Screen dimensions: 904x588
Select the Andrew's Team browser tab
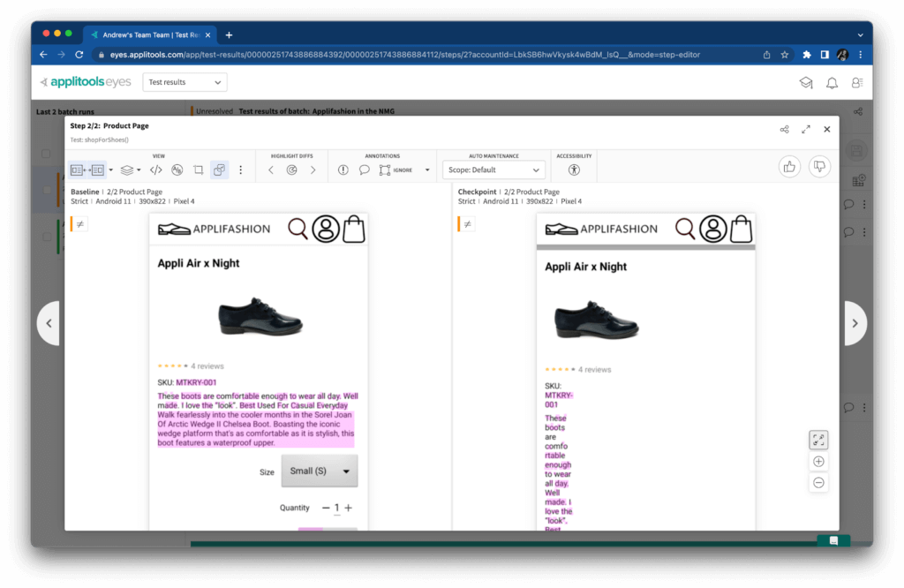(x=150, y=34)
